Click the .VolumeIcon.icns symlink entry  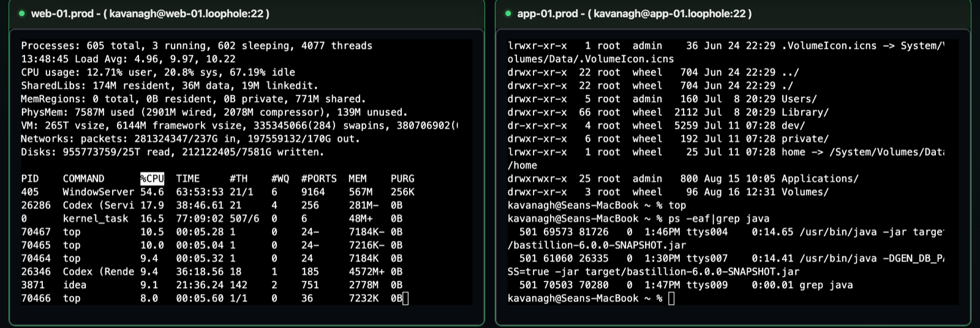pos(726,52)
